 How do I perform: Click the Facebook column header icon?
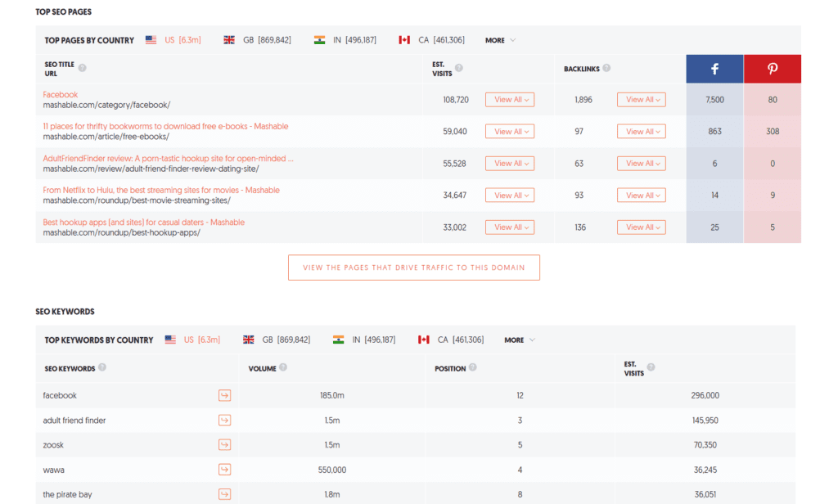pos(714,69)
